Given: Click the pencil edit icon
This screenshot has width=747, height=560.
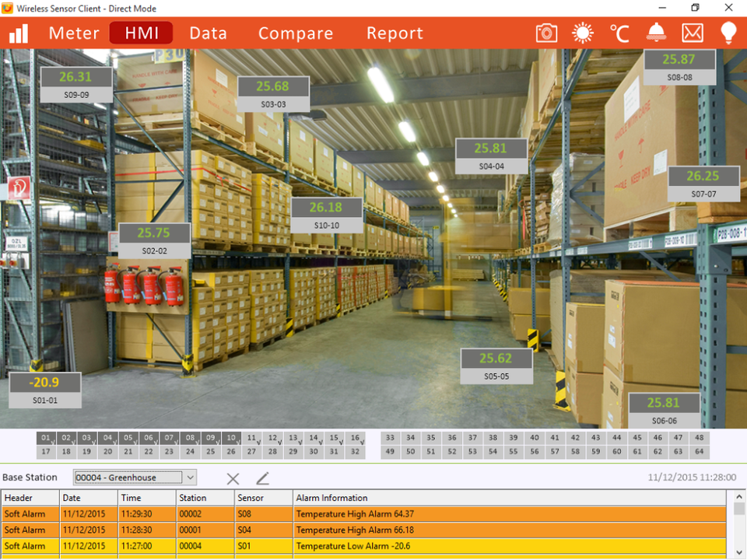Looking at the screenshot, I should (x=262, y=478).
